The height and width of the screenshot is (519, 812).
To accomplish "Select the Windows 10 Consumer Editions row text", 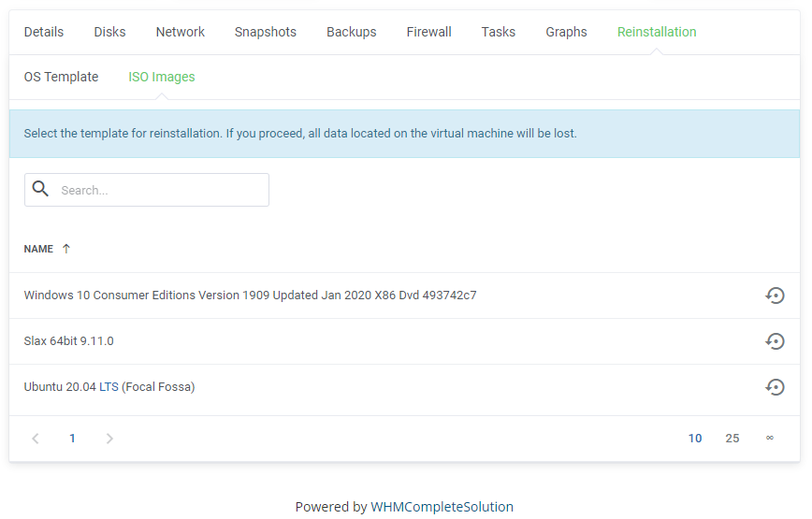I will point(250,296).
